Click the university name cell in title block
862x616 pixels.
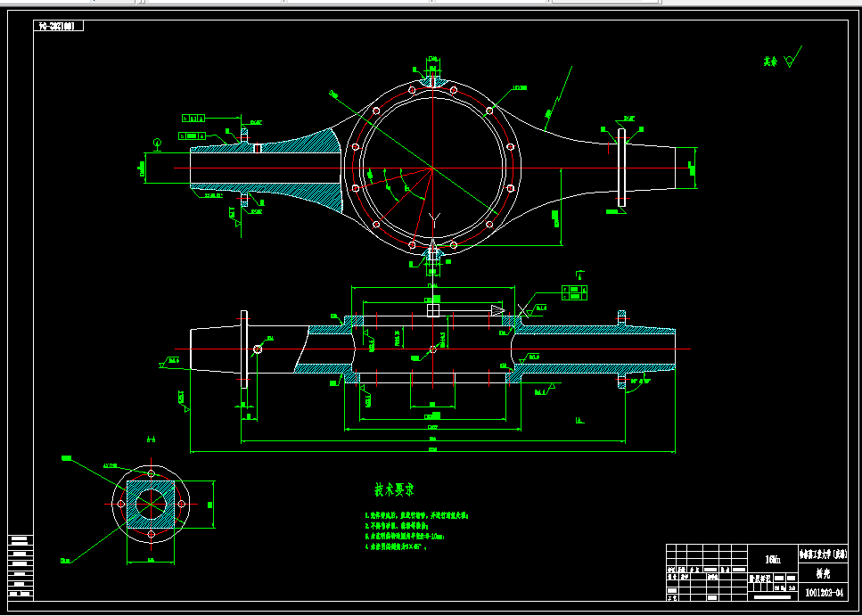tap(823, 554)
